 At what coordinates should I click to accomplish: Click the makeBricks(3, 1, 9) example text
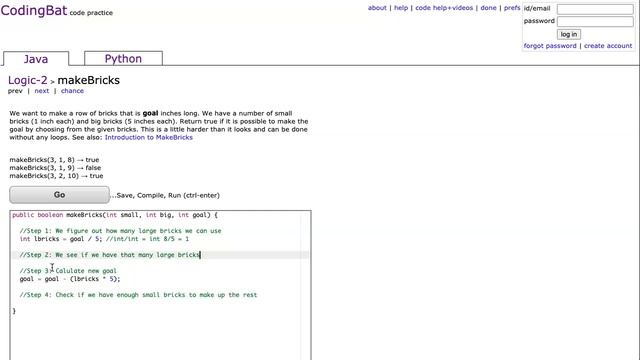click(55, 167)
